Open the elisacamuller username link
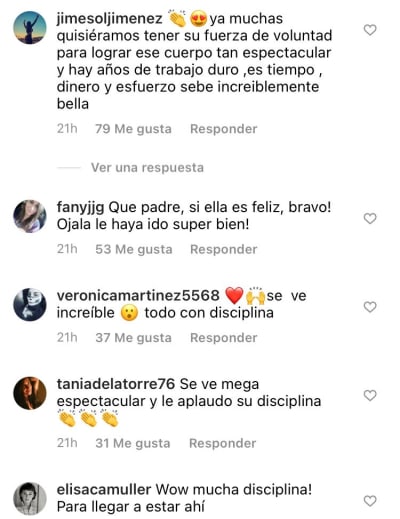The height and width of the screenshot is (519, 400). pos(104,490)
